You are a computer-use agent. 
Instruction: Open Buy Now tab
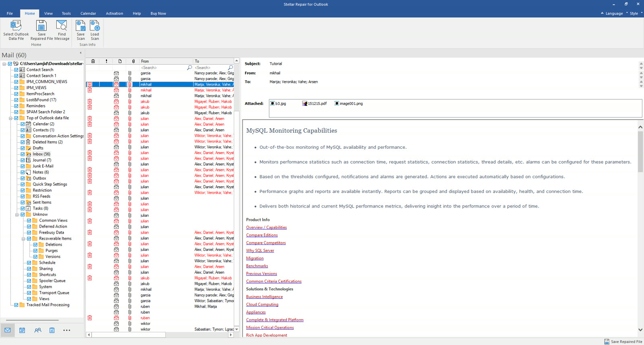pyautogui.click(x=158, y=13)
